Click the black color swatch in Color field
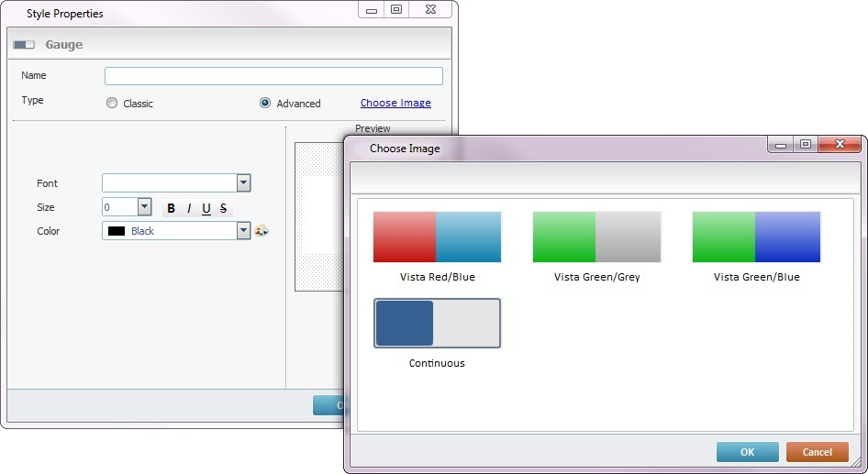 (117, 231)
